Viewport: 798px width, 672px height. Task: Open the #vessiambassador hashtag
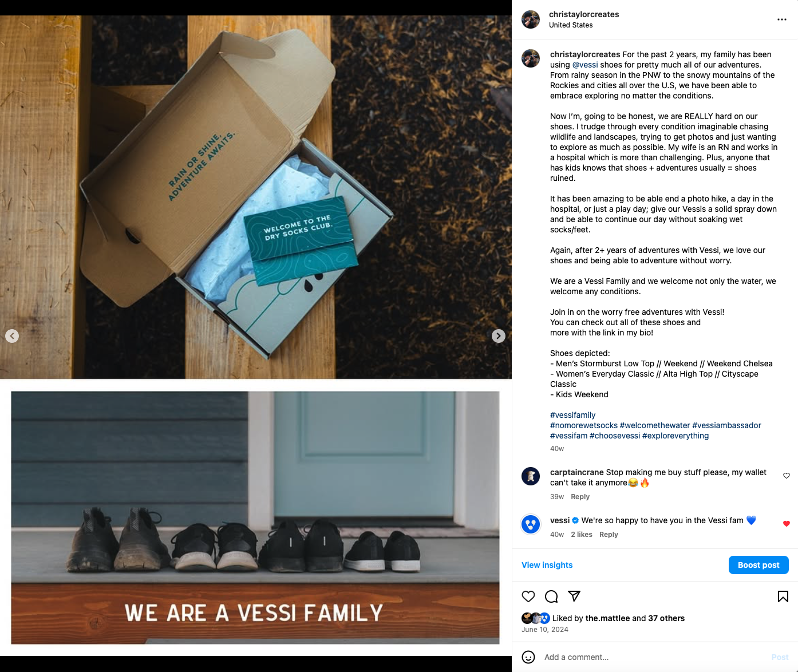click(x=726, y=425)
